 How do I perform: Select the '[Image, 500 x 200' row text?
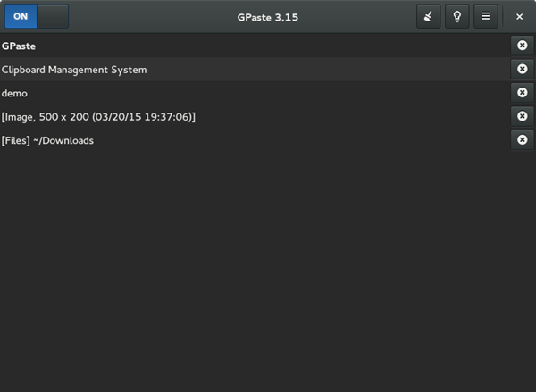[98, 116]
